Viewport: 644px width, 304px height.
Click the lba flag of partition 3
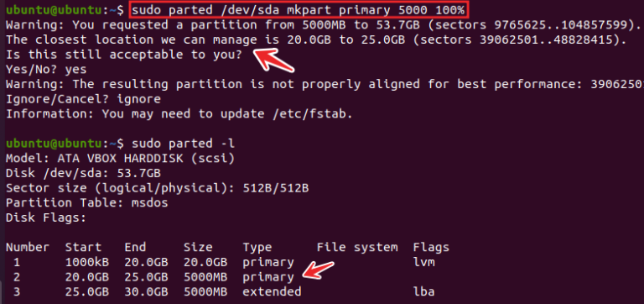[424, 291]
